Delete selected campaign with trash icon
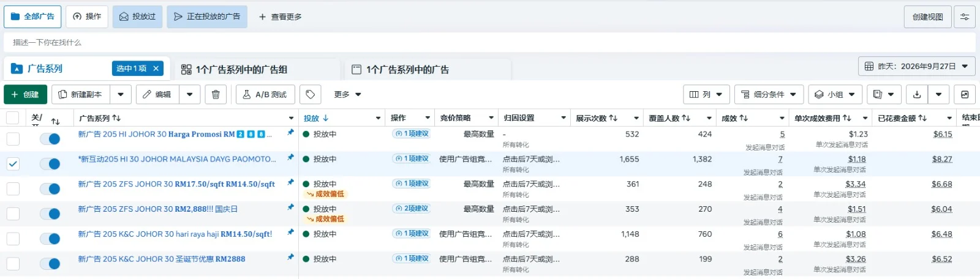Image resolution: width=980 pixels, height=279 pixels. coord(216,94)
